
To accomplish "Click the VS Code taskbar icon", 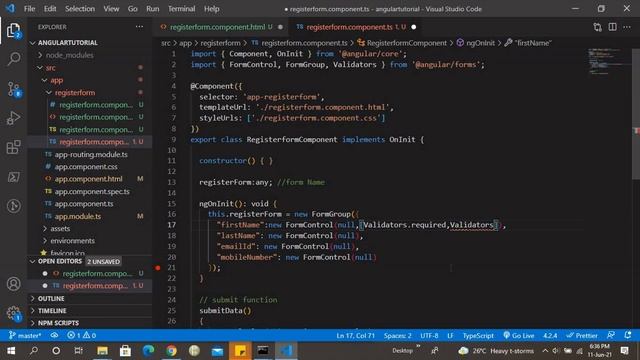I will pyautogui.click(x=286, y=351).
